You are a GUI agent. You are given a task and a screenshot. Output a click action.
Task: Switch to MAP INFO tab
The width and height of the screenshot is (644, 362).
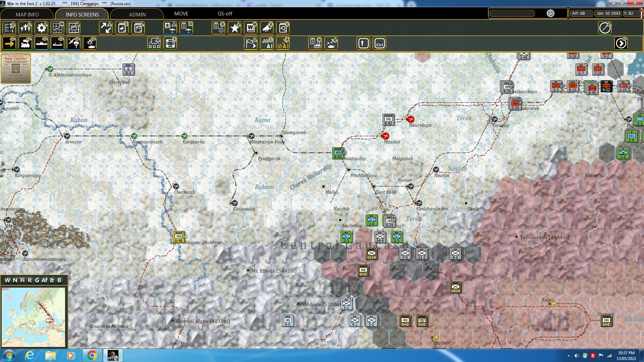(27, 14)
